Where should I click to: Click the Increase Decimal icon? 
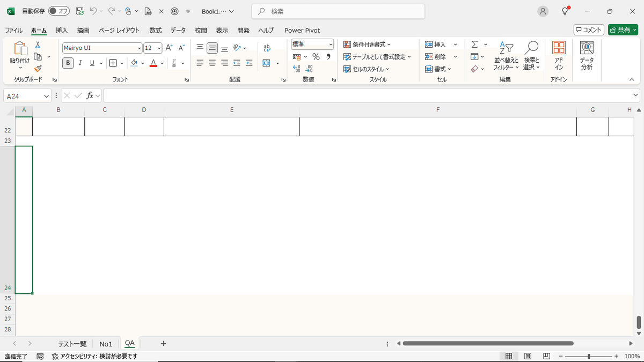(297, 69)
